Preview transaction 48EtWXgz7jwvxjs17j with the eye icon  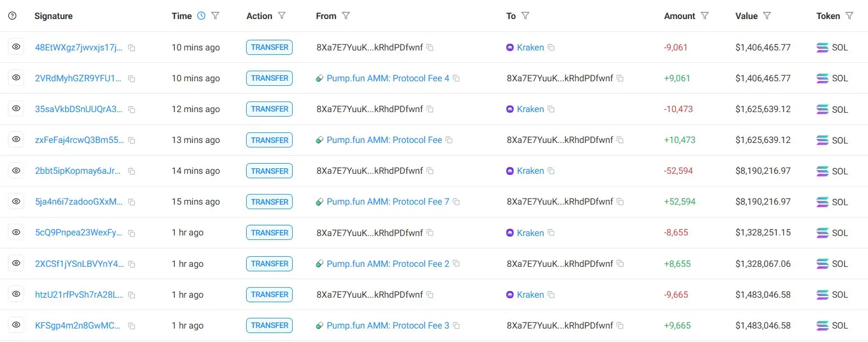click(x=16, y=47)
